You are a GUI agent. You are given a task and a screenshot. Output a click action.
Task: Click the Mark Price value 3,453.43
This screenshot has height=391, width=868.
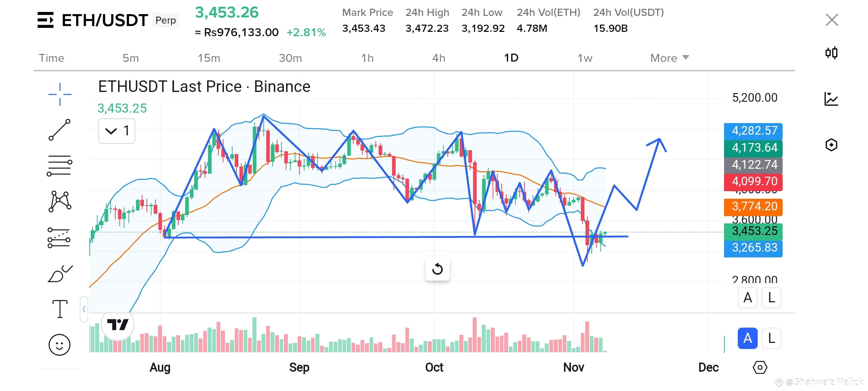click(x=364, y=28)
